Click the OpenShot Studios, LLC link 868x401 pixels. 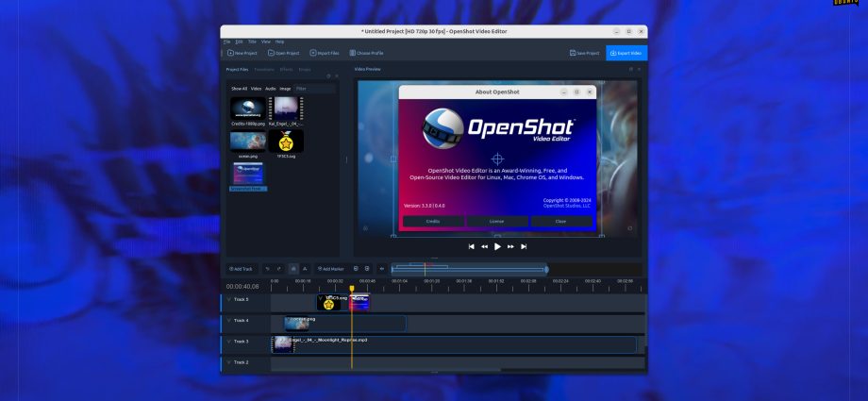tap(567, 206)
